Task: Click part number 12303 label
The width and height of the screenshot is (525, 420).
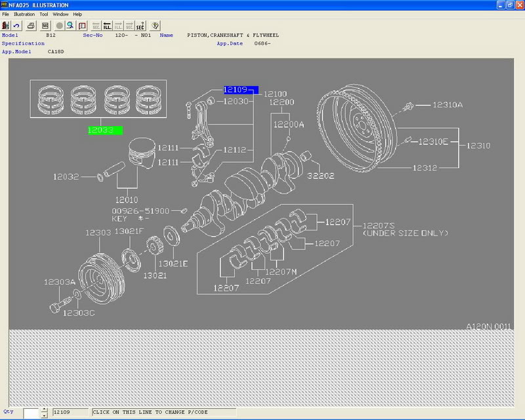Action: [98, 232]
